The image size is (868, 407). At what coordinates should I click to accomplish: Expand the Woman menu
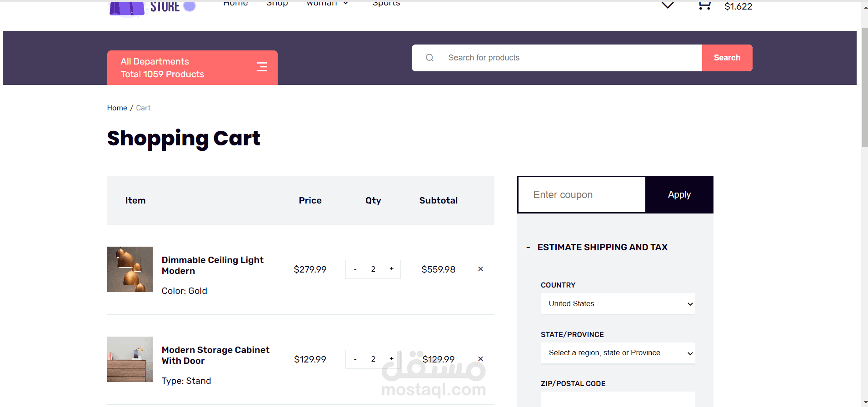327,4
